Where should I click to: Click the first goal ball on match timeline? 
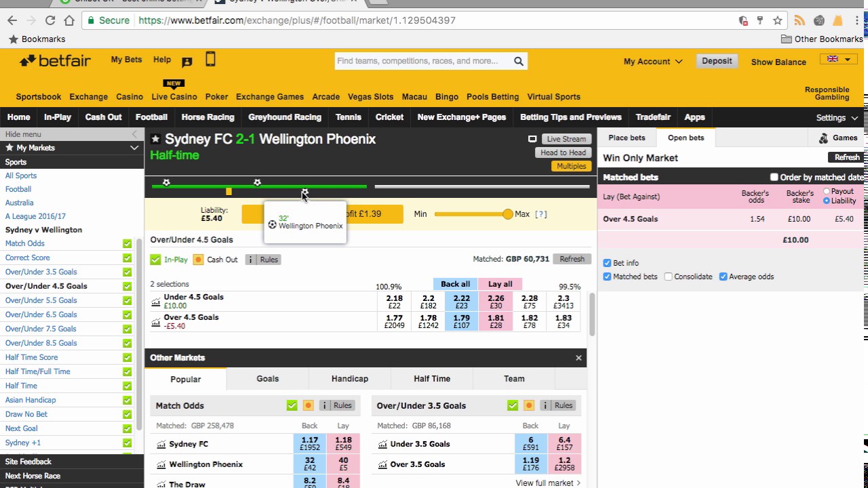click(166, 182)
